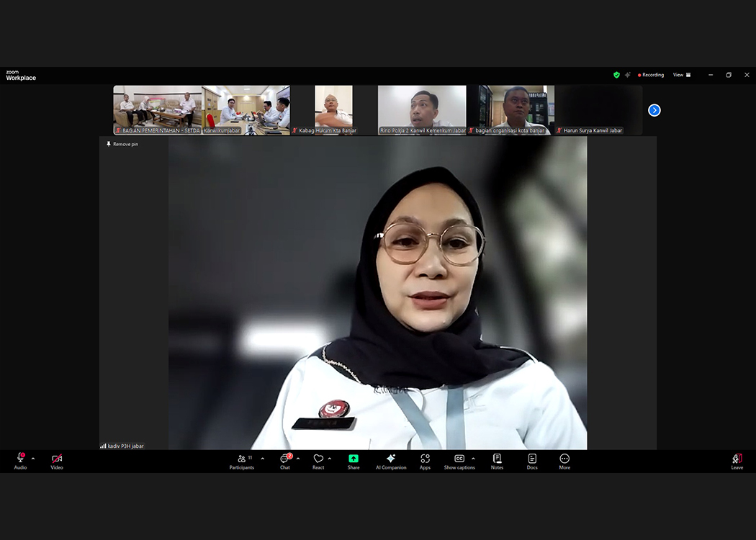This screenshot has height=540, width=756.
Task: Open the Apps panel
Action: click(425, 459)
